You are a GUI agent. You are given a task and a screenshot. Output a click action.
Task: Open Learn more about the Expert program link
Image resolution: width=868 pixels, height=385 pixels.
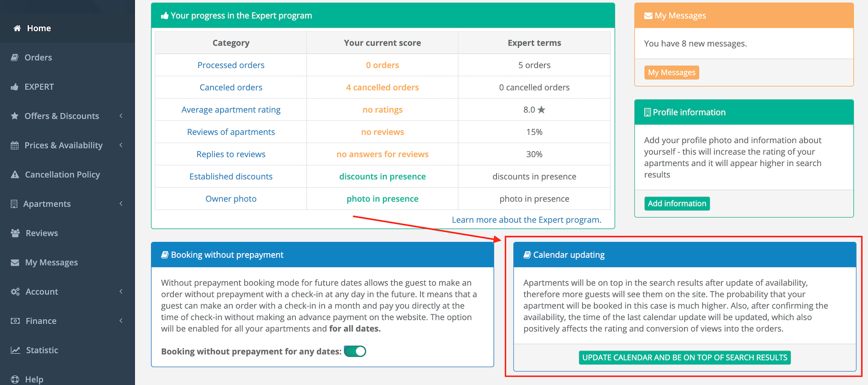point(526,220)
